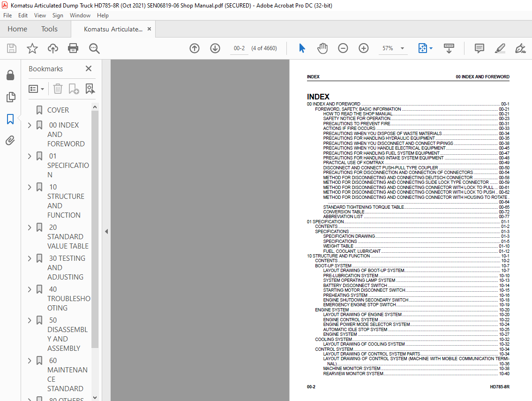Screen dimensions: 532x401
Task: Select the Highlight text pen tool
Action: pos(500,48)
